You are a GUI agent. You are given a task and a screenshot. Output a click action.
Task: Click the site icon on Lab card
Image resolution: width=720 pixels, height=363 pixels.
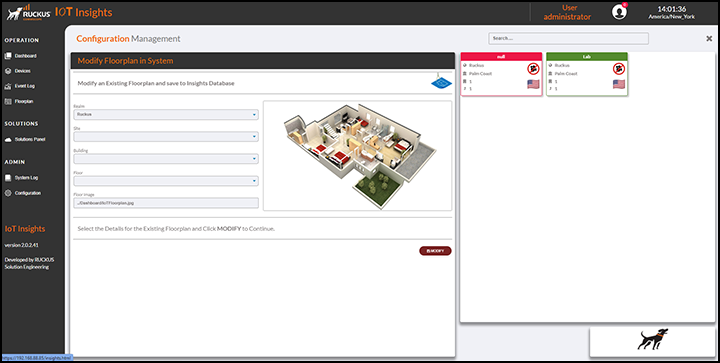tap(551, 73)
